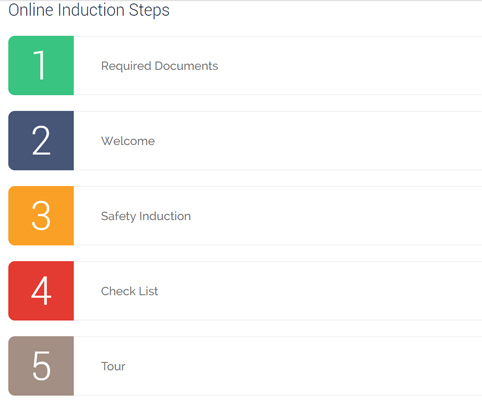Open the Tour step label
Viewport: 482px width, 400px height.
point(113,366)
